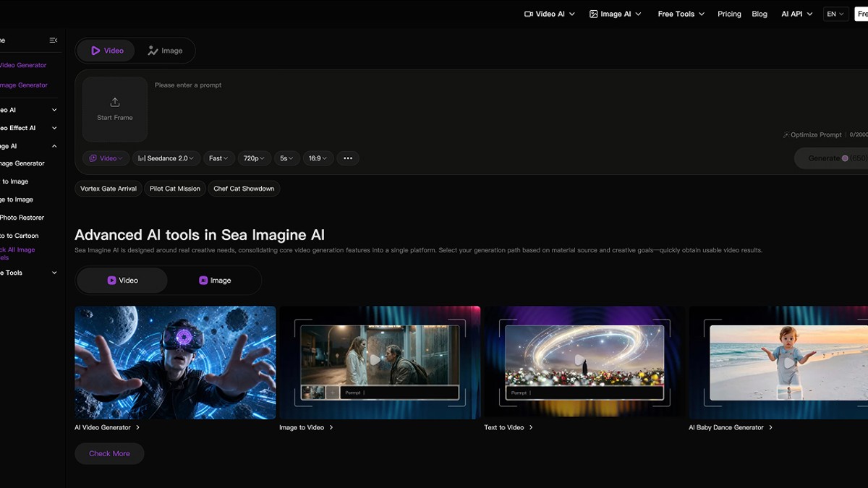Click Optimize Prompt
The height and width of the screenshot is (488, 868).
[812, 135]
